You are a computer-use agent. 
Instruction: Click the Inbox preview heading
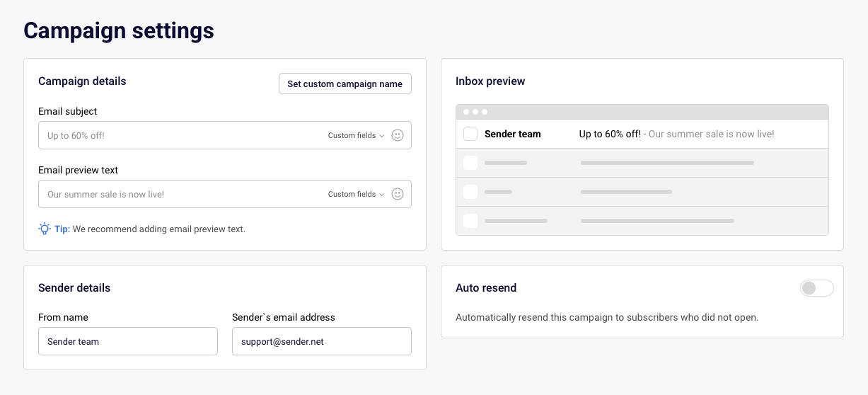(490, 81)
